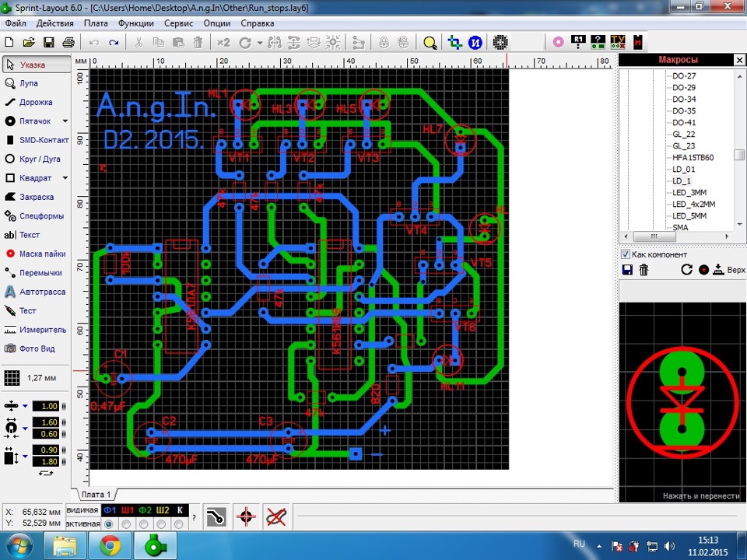
Task: Select the Дорожка track tool
Action: pos(37,103)
